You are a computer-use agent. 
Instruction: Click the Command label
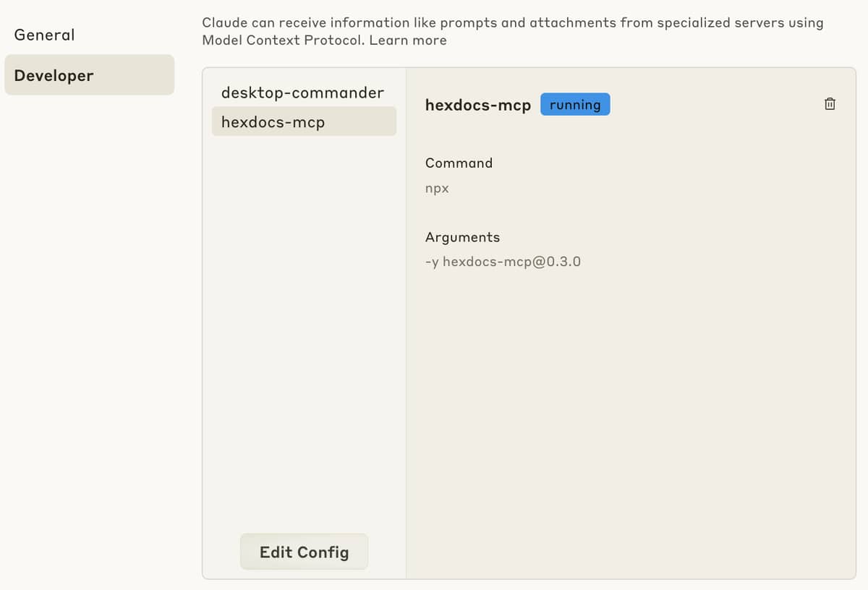click(x=459, y=163)
